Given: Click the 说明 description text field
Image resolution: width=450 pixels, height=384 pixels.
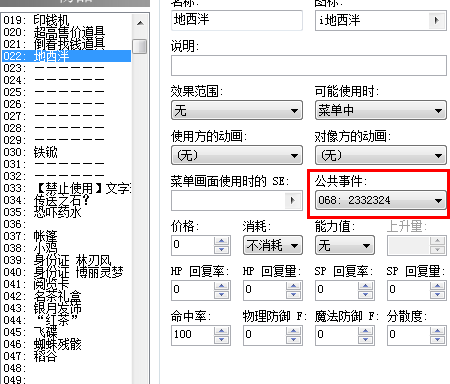Looking at the screenshot, I should click(309, 65).
